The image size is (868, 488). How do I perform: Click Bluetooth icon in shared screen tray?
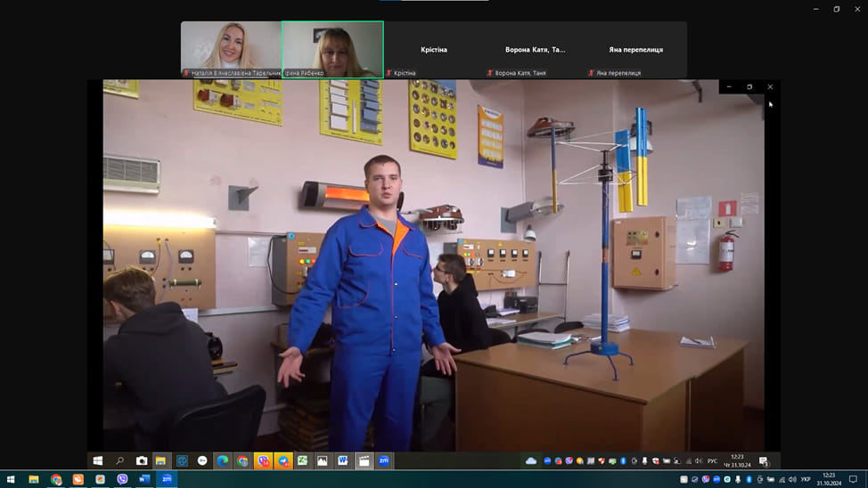(x=623, y=461)
